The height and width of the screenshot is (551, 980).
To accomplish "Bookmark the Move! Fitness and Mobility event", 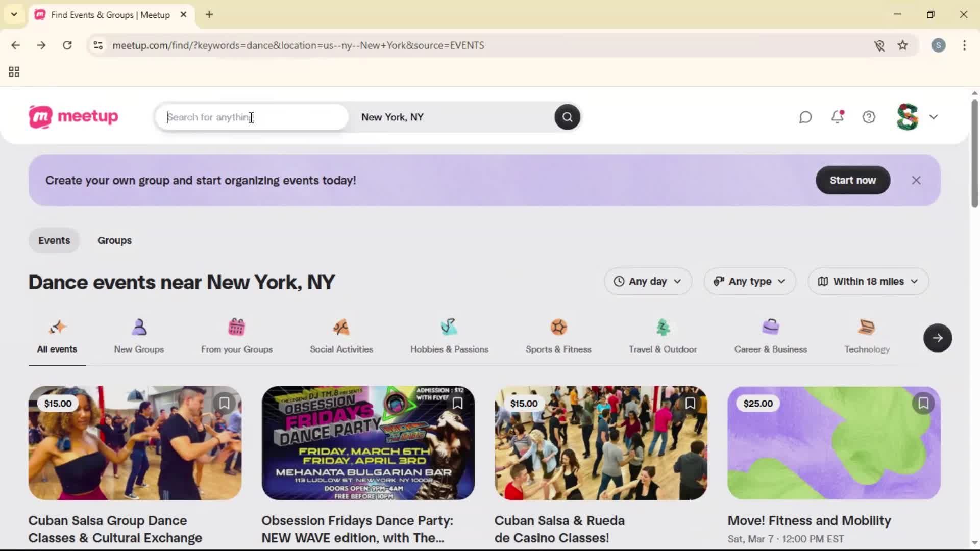I will click(x=923, y=403).
